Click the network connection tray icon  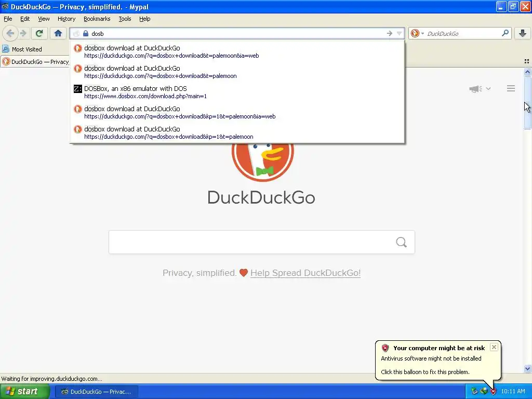484,391
